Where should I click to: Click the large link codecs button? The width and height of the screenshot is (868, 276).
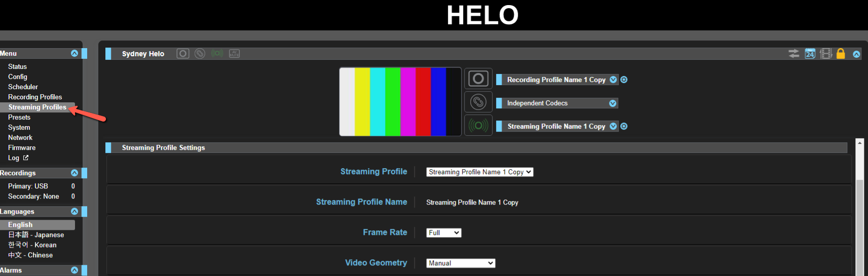click(x=478, y=102)
